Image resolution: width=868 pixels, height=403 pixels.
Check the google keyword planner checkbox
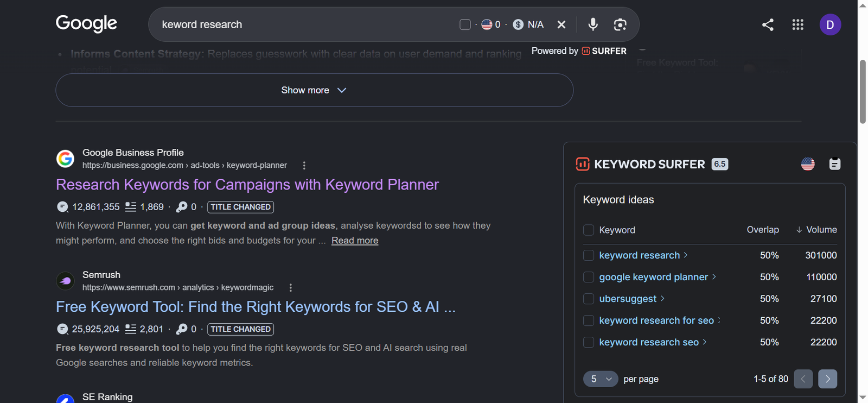pos(588,277)
